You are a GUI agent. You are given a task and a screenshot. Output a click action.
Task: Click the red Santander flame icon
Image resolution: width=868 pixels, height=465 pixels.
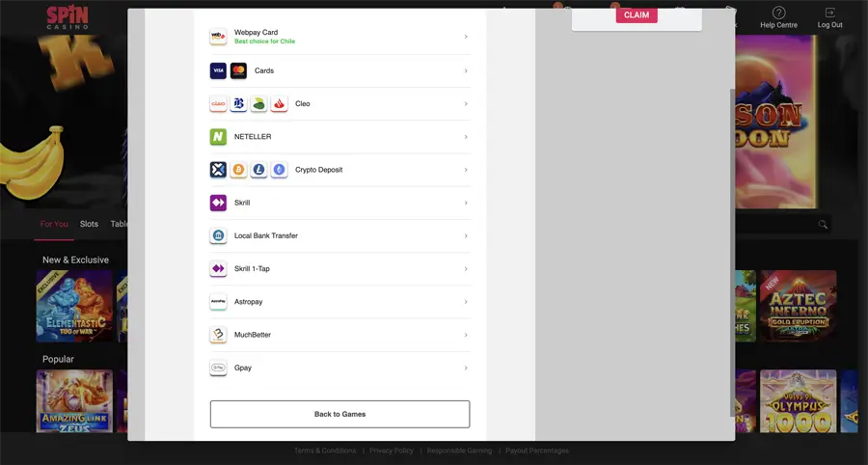(279, 103)
